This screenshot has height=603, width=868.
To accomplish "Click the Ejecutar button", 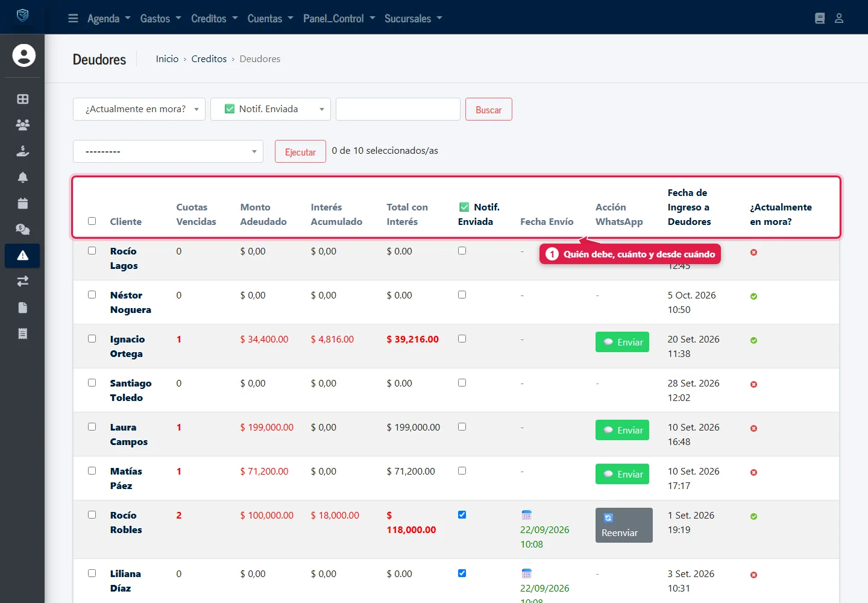I will (x=300, y=152).
